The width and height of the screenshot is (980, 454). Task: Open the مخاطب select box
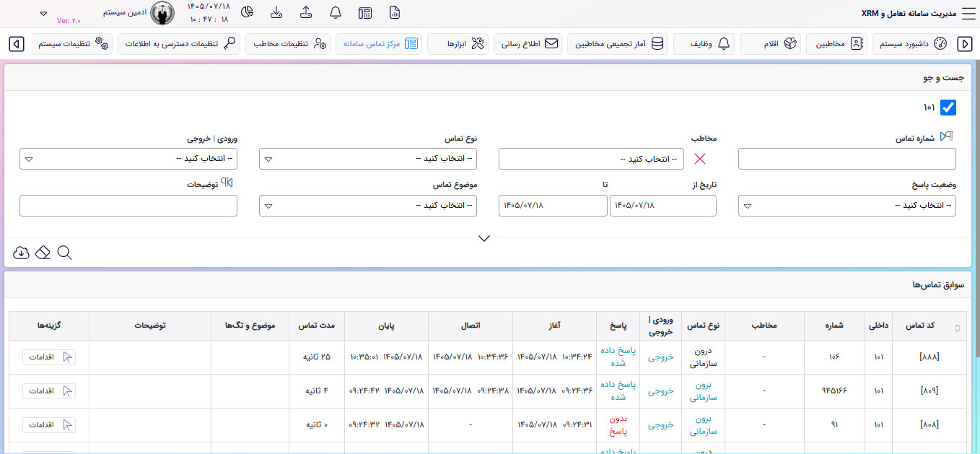click(591, 160)
